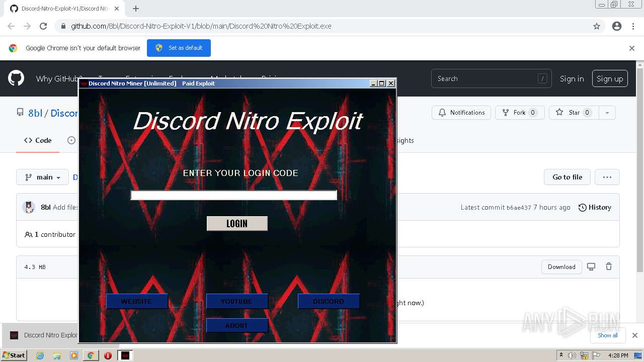Image resolution: width=644 pixels, height=362 pixels.
Task: Open GitHub home logo
Action: tap(16, 78)
